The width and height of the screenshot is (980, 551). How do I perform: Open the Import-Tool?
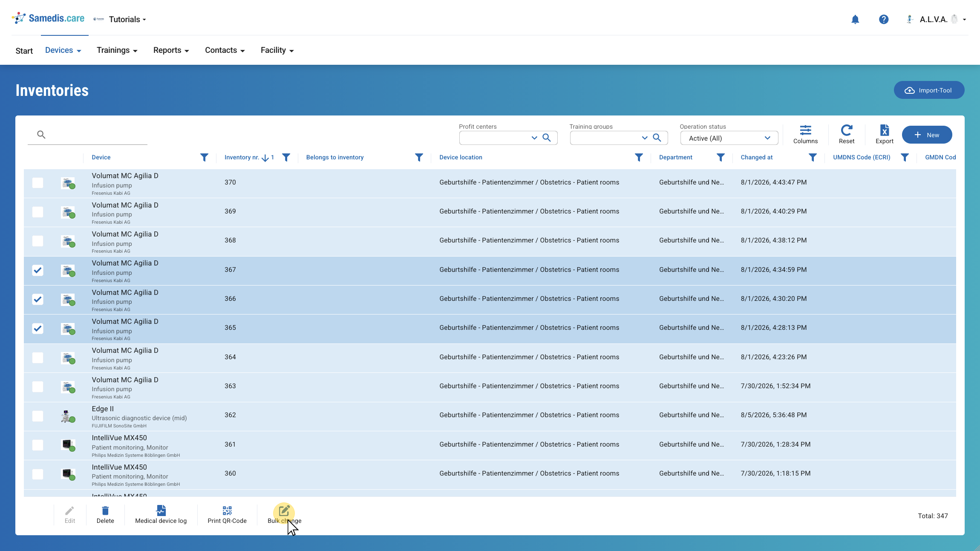click(929, 90)
